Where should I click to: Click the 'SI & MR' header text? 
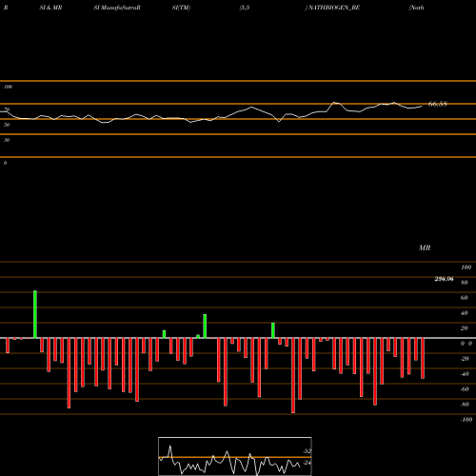[50, 8]
